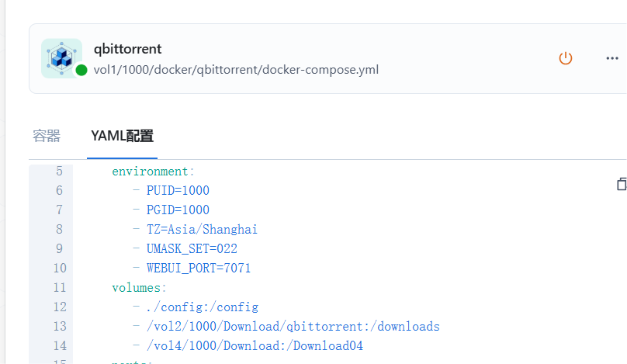Click line number 5 in the gutter
Viewport: 627px width, 364px height.
(x=59, y=172)
